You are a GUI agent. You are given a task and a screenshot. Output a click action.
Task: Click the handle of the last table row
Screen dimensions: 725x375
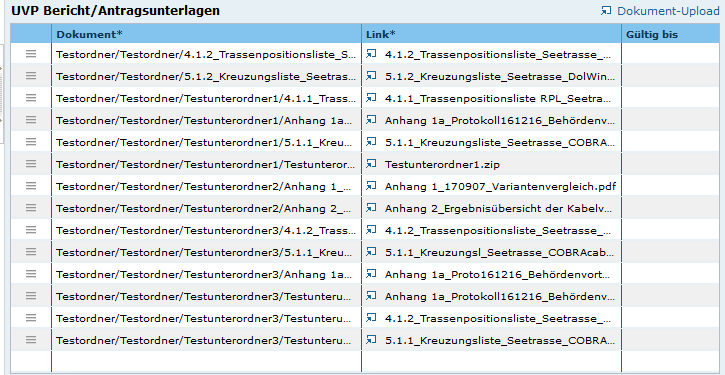pyautogui.click(x=31, y=340)
